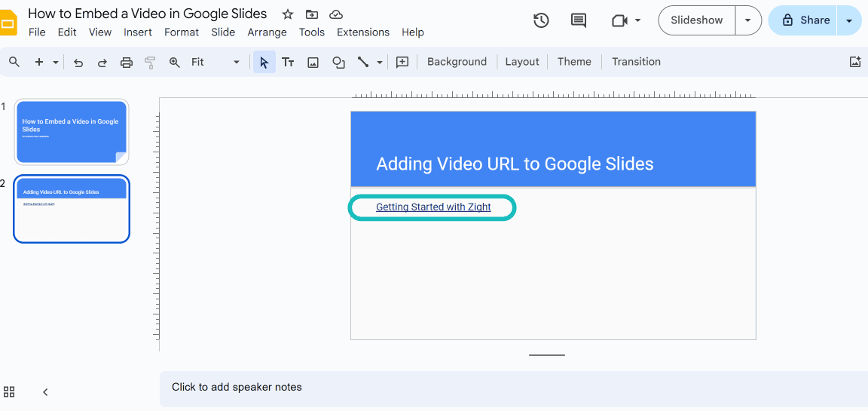868x411 pixels.
Task: Open the Insert menu
Action: [x=138, y=32]
